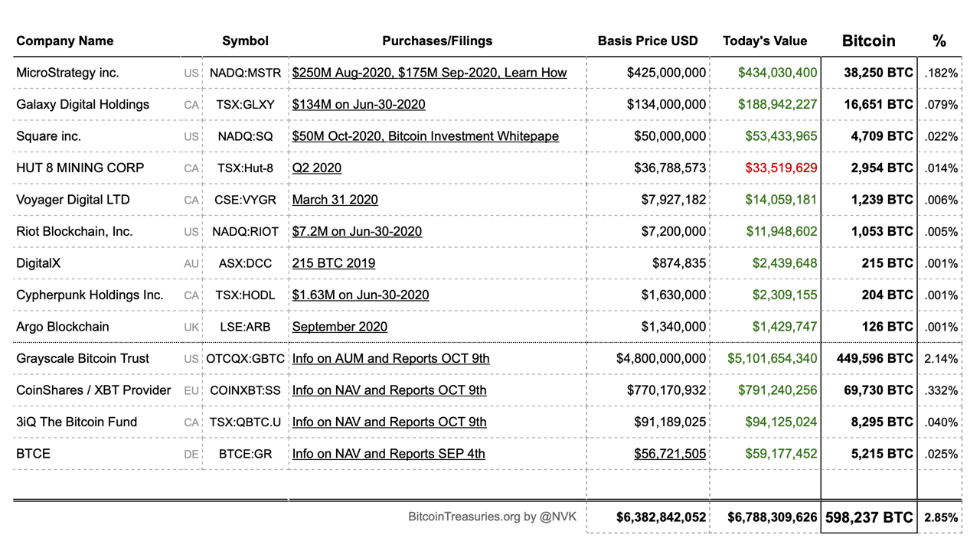Click Grayscale today's value $5,101,654,340

click(773, 358)
